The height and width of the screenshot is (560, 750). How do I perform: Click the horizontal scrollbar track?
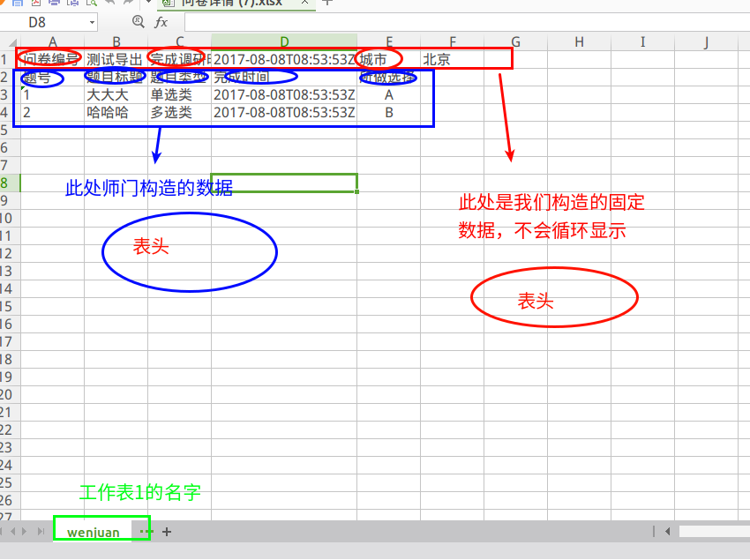714,531
